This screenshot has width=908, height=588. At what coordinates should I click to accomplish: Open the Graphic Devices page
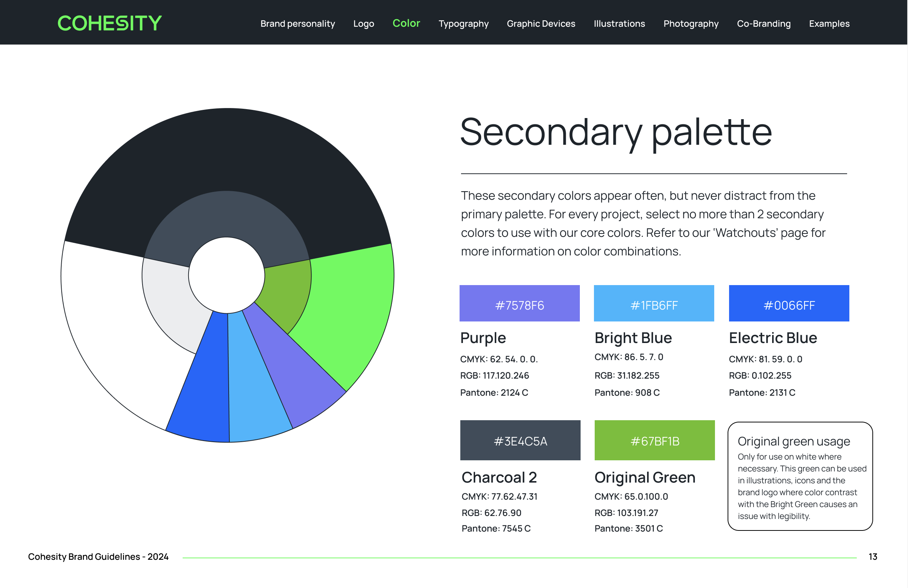(541, 24)
